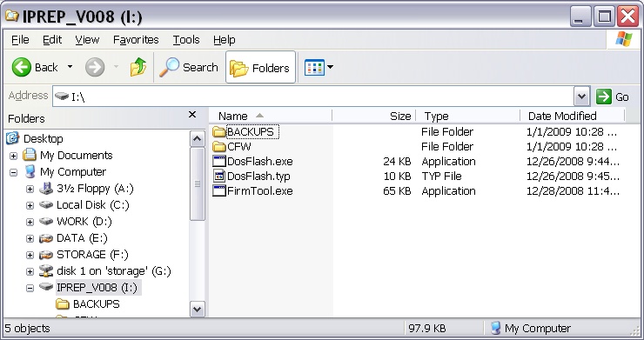
Task: Expand the 3½ Floppy (A:) node
Action: click(x=30, y=189)
